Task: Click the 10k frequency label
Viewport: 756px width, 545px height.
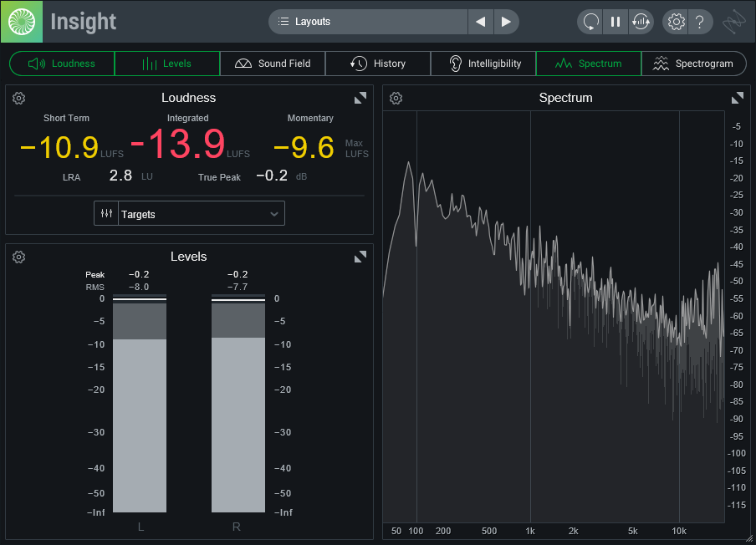Action: (x=679, y=531)
